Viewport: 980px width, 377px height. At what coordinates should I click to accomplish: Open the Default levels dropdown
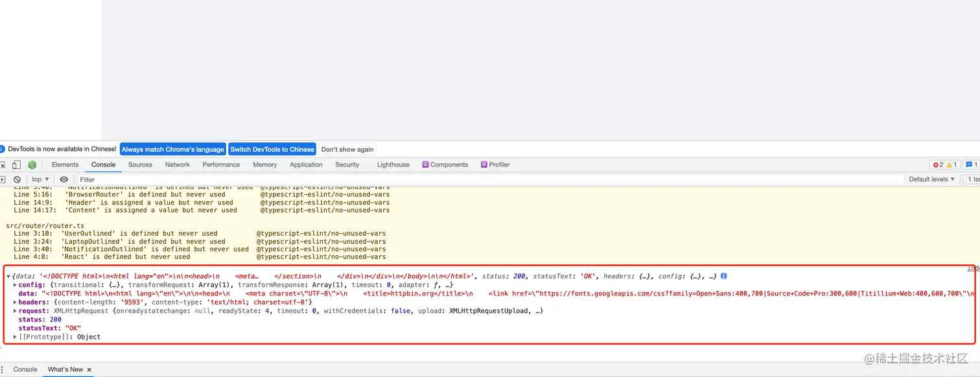coord(931,179)
